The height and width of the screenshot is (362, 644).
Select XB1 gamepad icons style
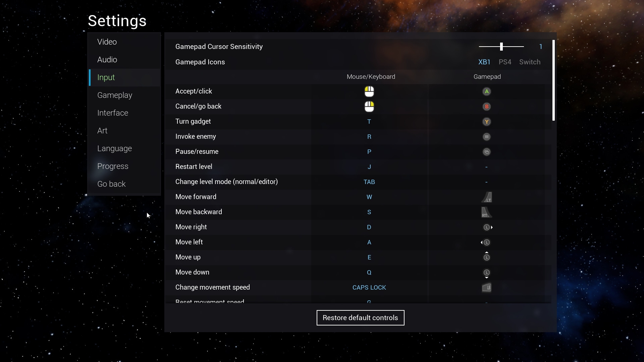[484, 62]
